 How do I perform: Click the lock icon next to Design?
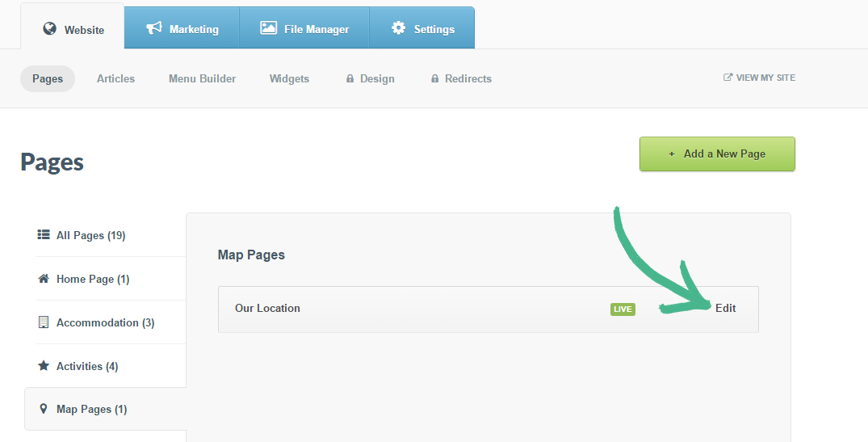pos(350,79)
